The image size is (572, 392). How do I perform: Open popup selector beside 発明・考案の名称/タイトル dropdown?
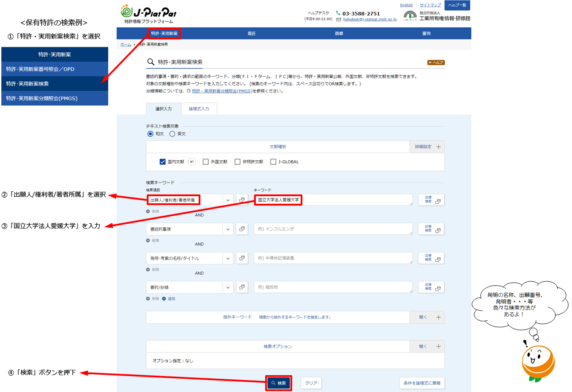point(242,258)
